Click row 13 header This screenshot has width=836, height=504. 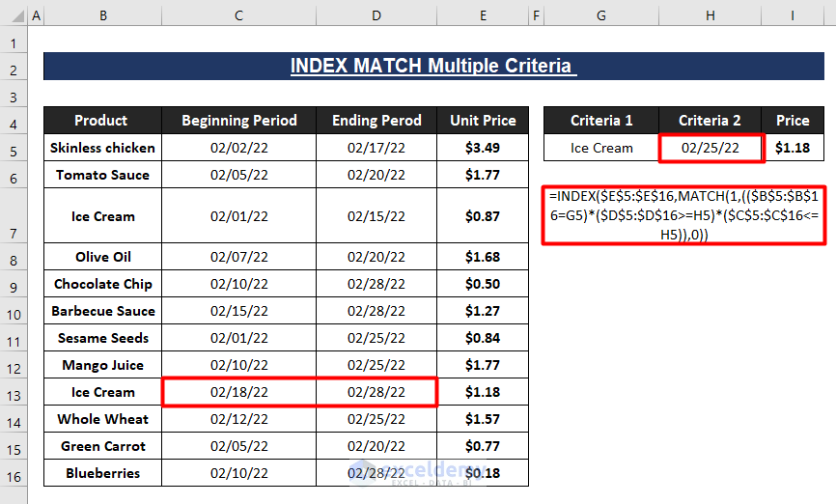(x=14, y=392)
